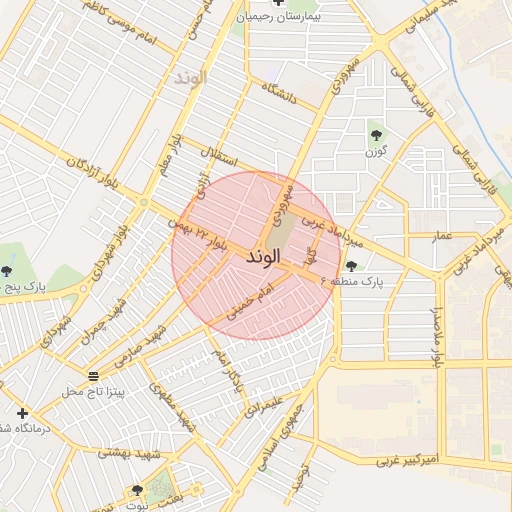512x512 pixels.
Task: Click the درمانگاه clinic cross icon
Action: pyautogui.click(x=22, y=413)
